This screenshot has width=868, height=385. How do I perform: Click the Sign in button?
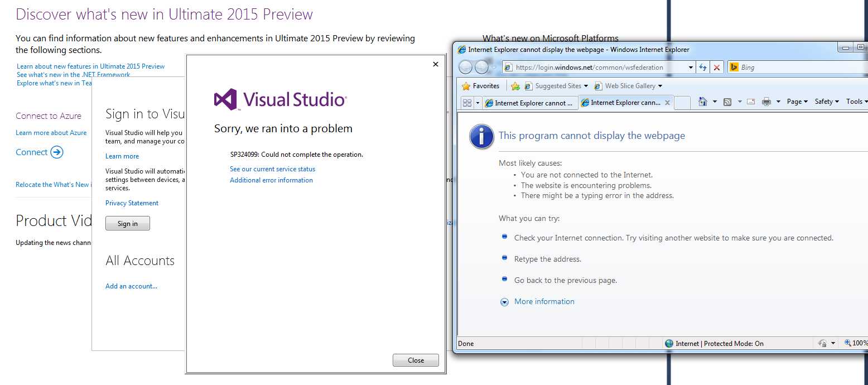tap(128, 224)
